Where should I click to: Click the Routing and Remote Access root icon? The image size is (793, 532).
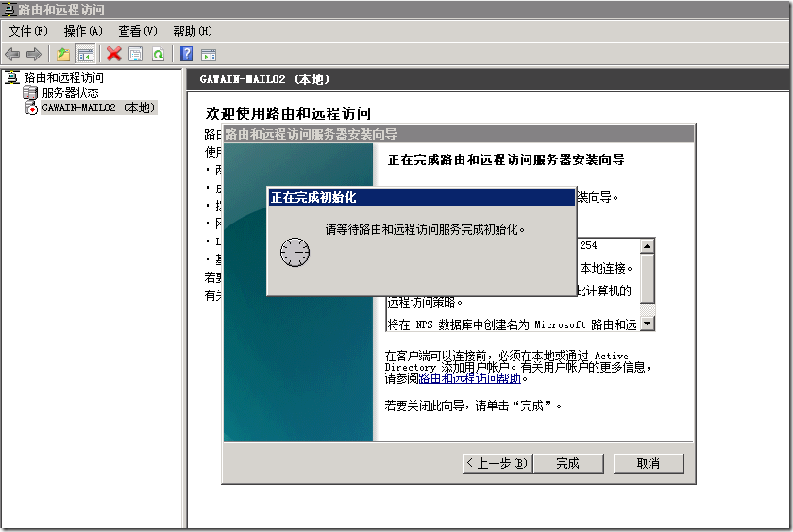coord(12,77)
